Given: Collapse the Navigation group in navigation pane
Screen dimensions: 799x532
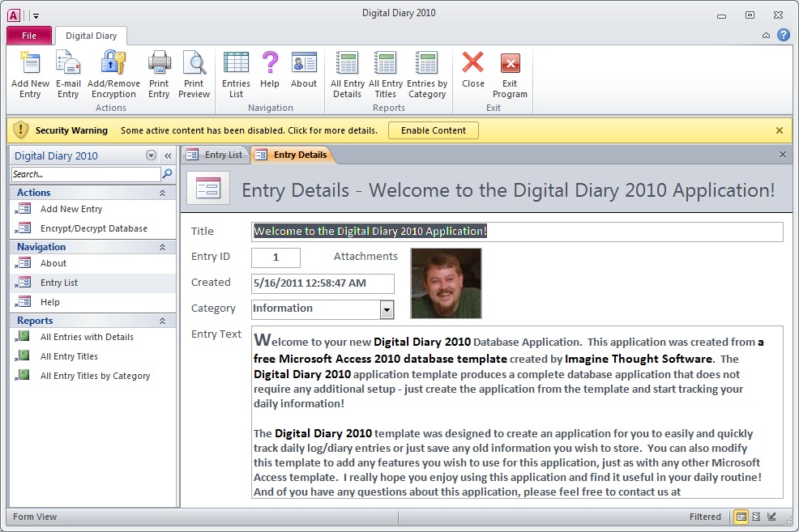Looking at the screenshot, I should click(x=163, y=247).
